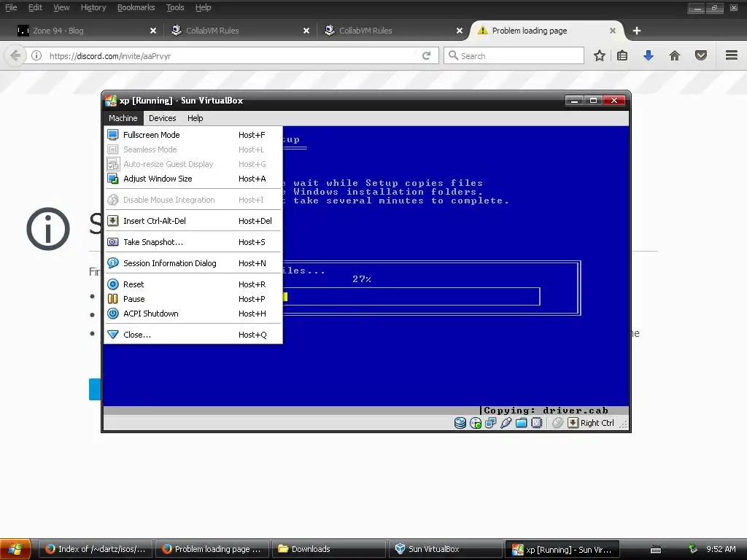The width and height of the screenshot is (747, 560).
Task: Open Firefox Tools menu
Action: pos(175,7)
